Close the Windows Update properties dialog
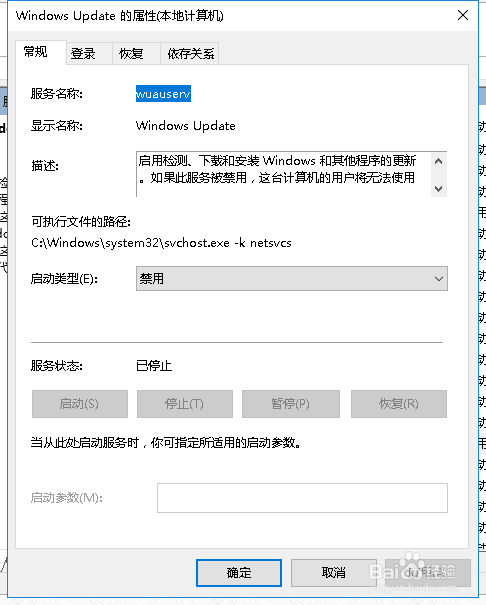Viewport: 486px width, 605px height. [463, 15]
